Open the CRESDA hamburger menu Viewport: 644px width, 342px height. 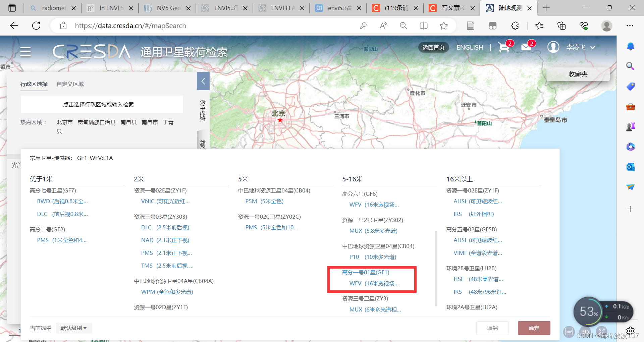click(25, 52)
